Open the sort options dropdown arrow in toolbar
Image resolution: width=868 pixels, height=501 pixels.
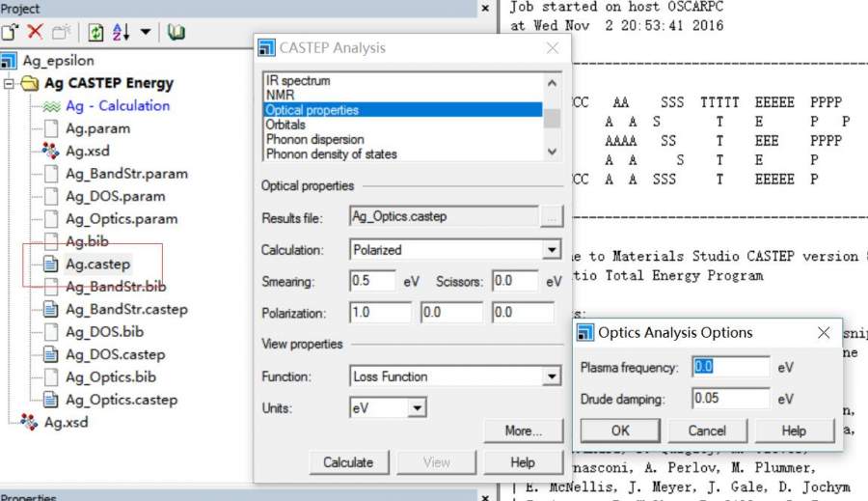click(145, 32)
